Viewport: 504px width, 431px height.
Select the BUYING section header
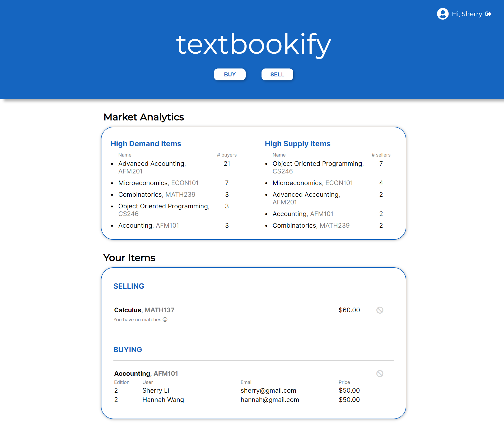(x=128, y=349)
